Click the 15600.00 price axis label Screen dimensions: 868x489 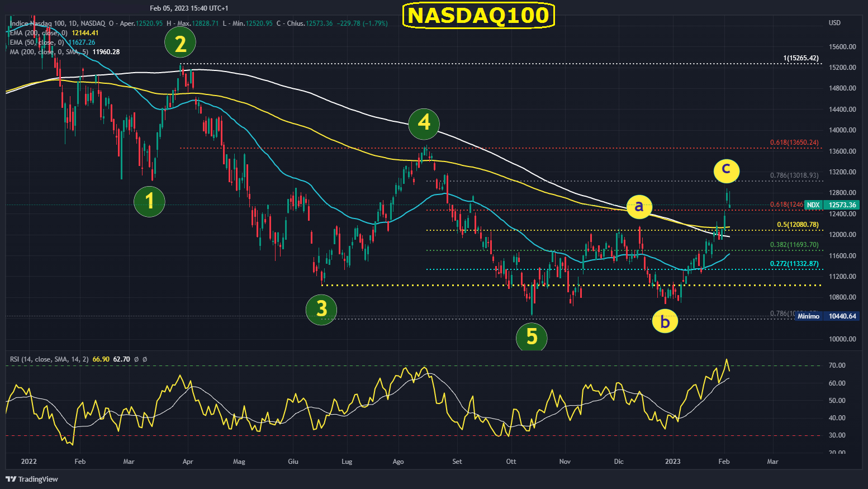pyautogui.click(x=842, y=47)
